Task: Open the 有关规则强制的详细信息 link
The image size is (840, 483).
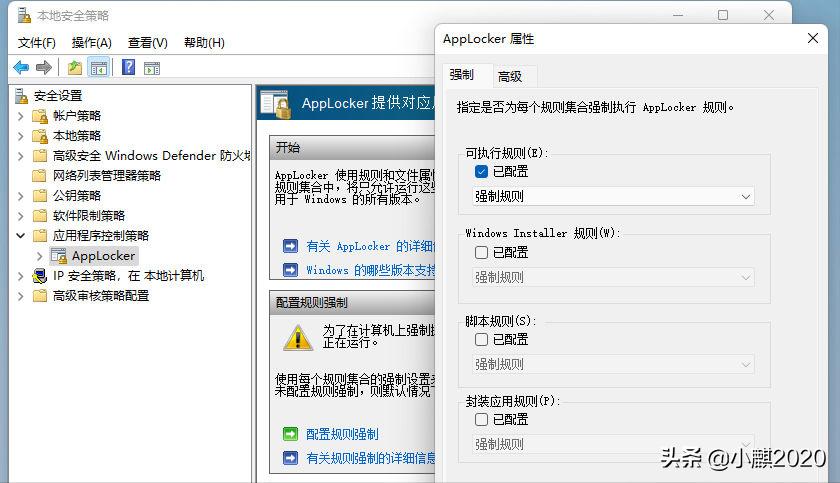Action: 371,458
